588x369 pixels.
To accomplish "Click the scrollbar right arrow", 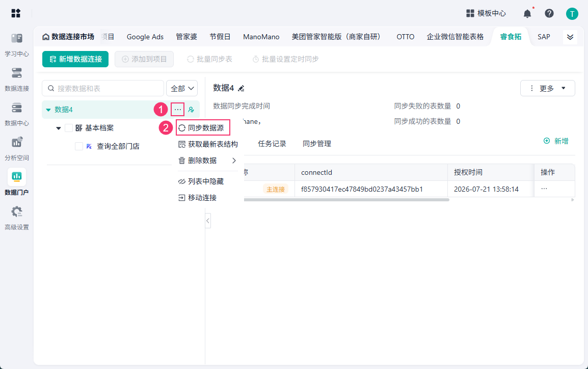I will tap(573, 200).
